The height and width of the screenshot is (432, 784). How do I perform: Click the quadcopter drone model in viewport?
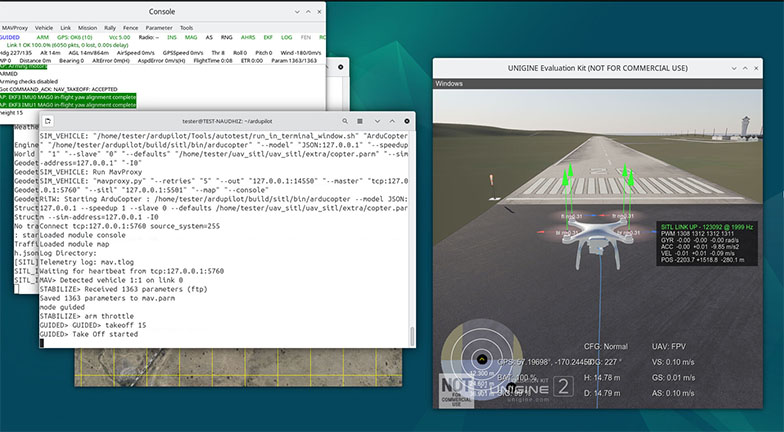click(597, 239)
